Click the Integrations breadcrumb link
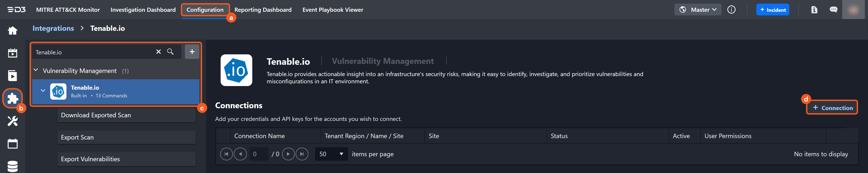868x173 pixels. (x=53, y=28)
